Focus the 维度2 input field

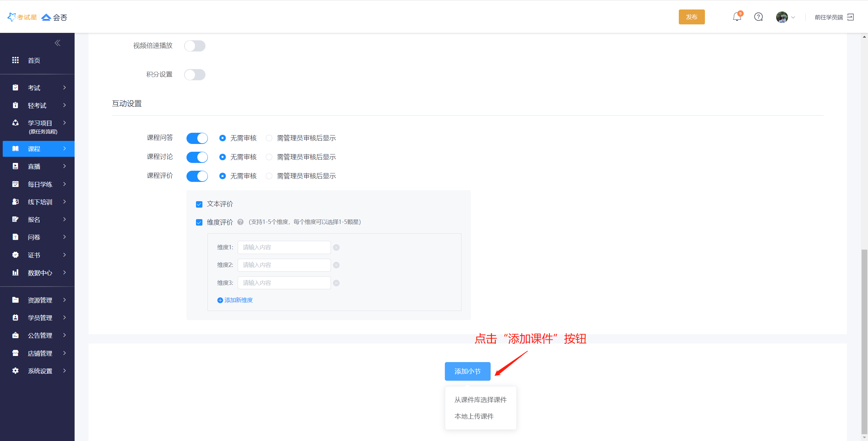click(x=284, y=265)
